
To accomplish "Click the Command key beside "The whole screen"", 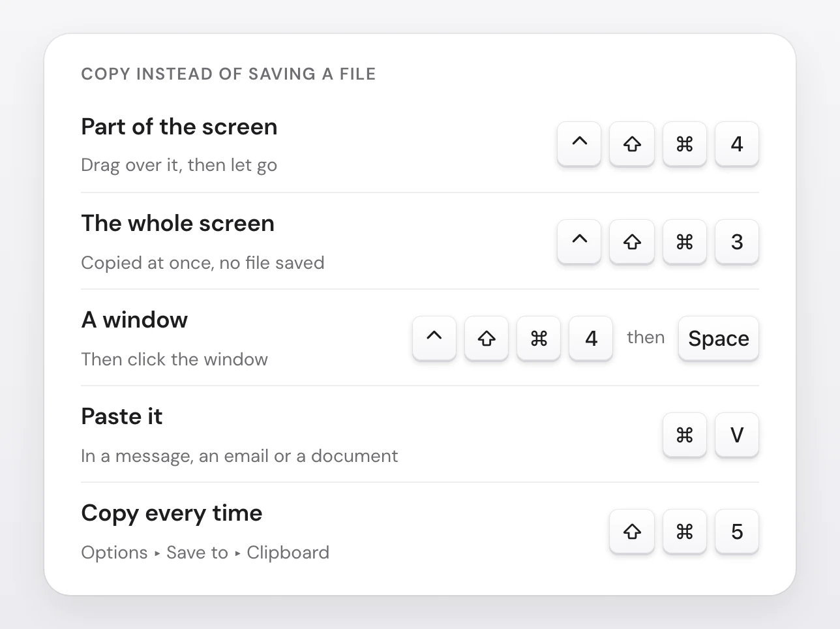I will coord(685,241).
